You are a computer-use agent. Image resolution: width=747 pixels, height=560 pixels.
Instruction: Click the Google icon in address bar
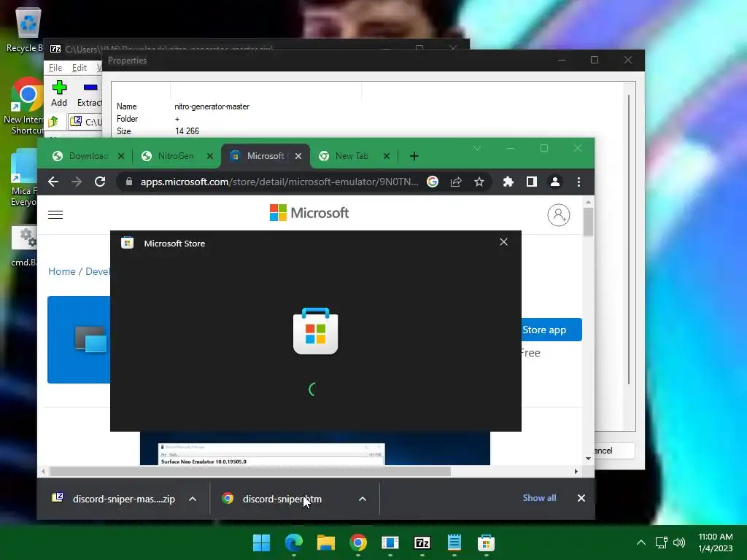coord(433,182)
